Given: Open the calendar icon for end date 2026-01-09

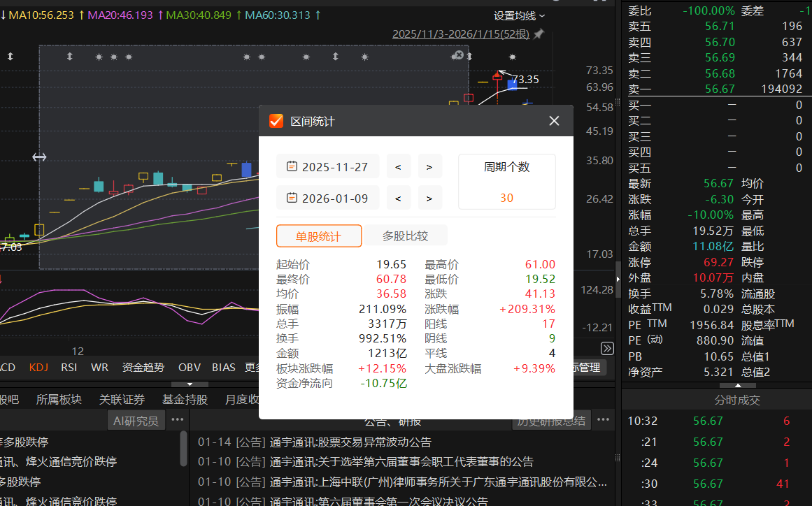Looking at the screenshot, I should point(292,198).
